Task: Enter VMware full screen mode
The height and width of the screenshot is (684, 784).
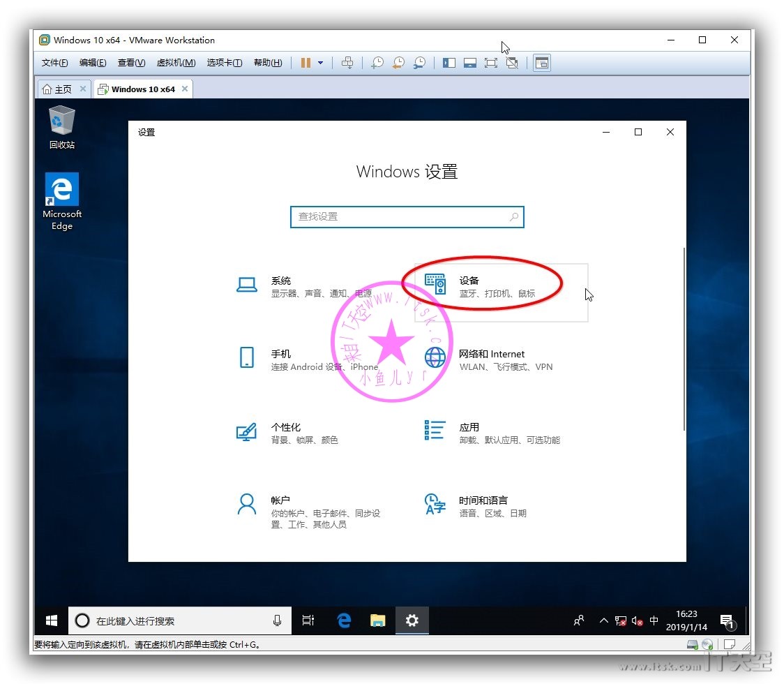Action: coord(491,63)
